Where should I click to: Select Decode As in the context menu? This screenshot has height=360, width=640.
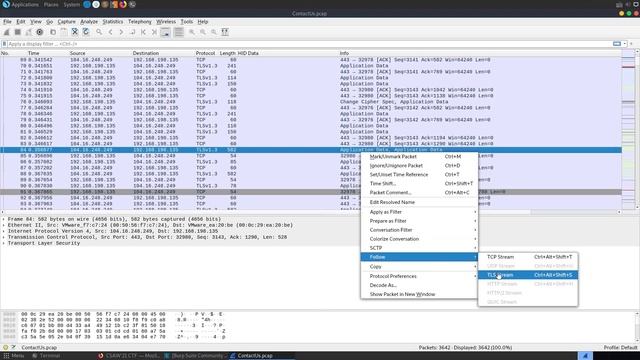tap(419, 285)
